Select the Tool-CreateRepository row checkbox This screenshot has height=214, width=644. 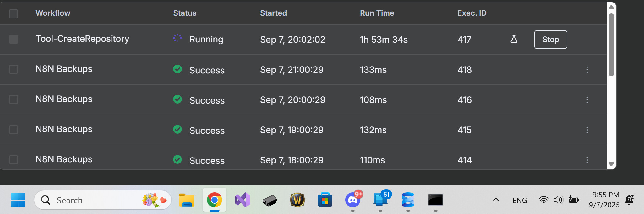pyautogui.click(x=14, y=39)
